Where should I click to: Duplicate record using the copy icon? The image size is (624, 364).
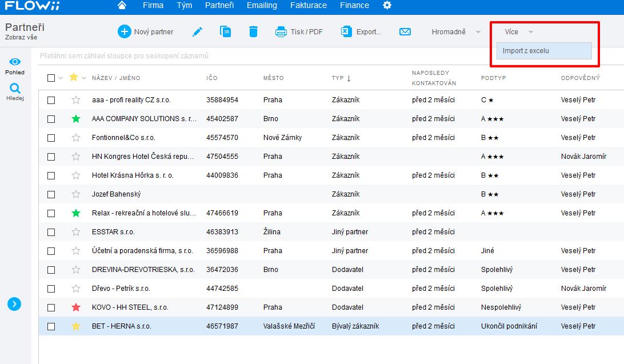(225, 31)
